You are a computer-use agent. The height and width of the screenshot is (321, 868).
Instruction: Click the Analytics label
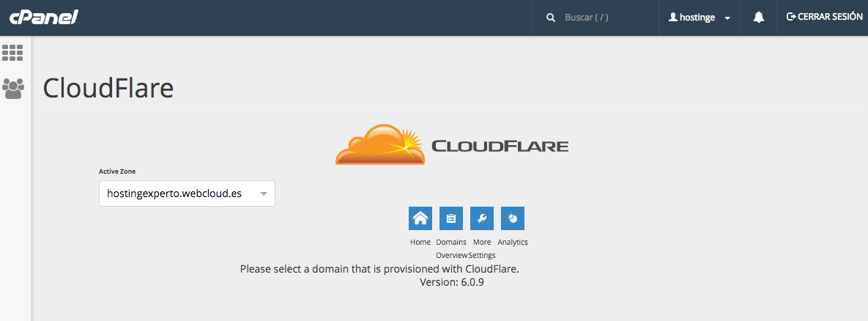pyautogui.click(x=513, y=243)
